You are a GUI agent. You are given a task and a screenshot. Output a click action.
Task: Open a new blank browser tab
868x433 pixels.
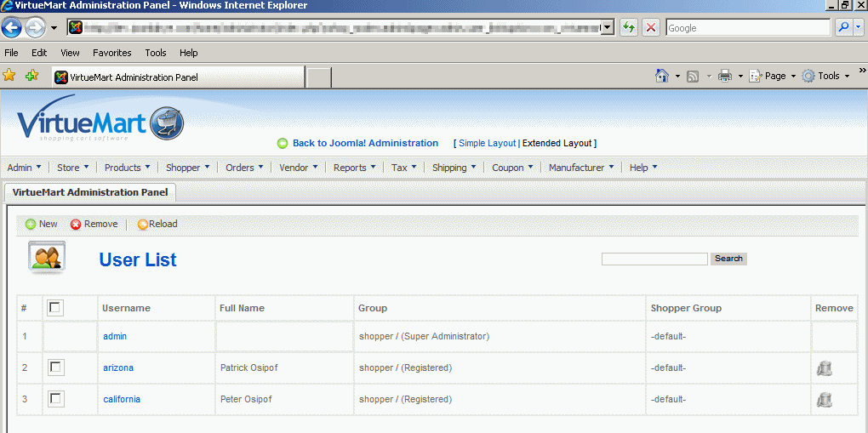point(319,77)
